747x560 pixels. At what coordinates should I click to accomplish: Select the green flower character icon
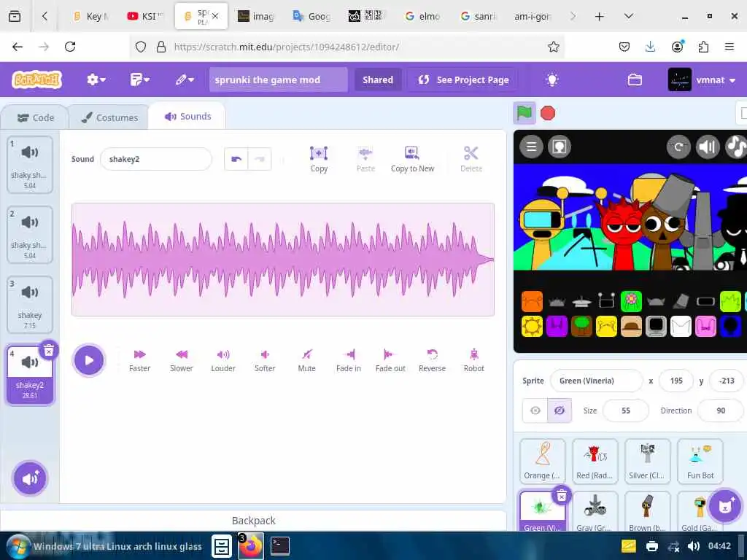[631, 301]
